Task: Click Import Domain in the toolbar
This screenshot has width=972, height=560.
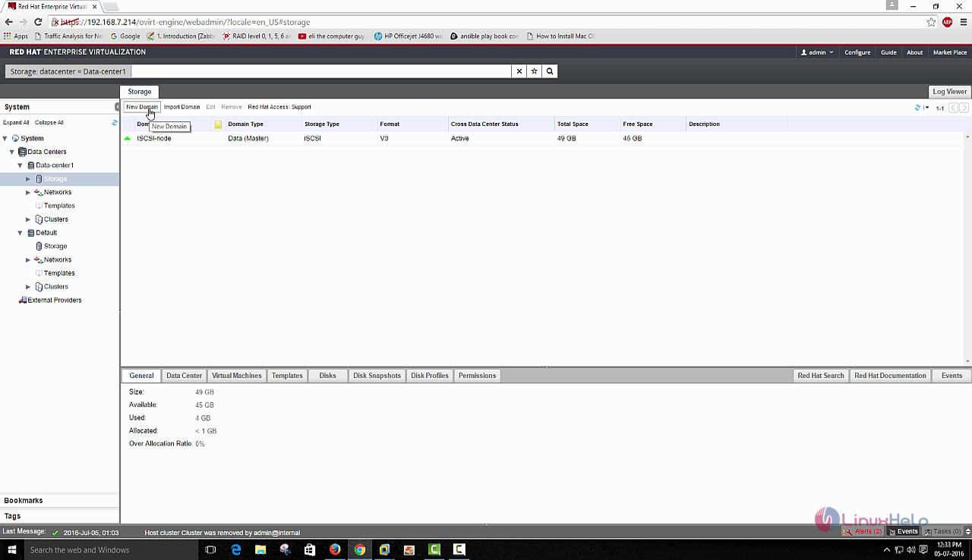Action: [x=182, y=107]
